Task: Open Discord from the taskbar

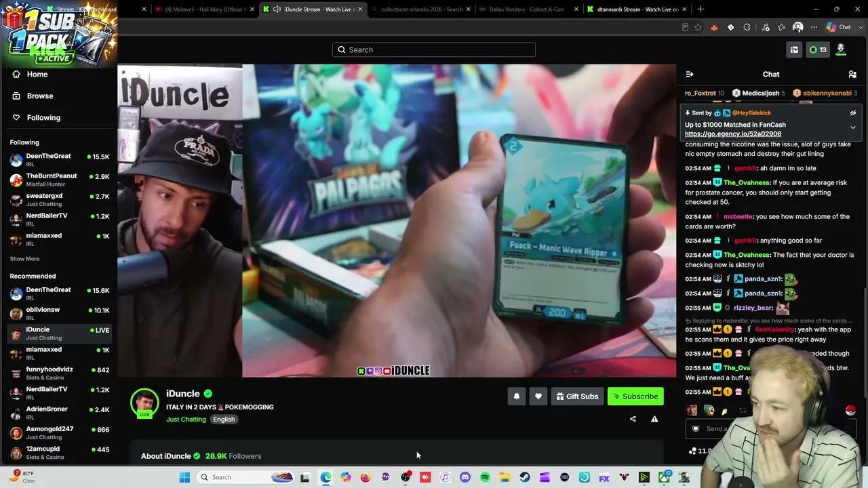Action: [465, 477]
